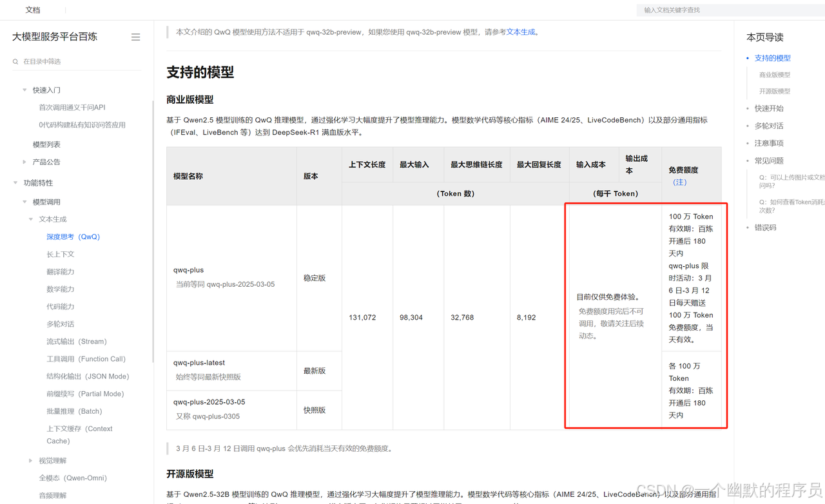825x504 pixels.
Task: Collapse the 功能特性 section arrow
Action: (x=15, y=183)
